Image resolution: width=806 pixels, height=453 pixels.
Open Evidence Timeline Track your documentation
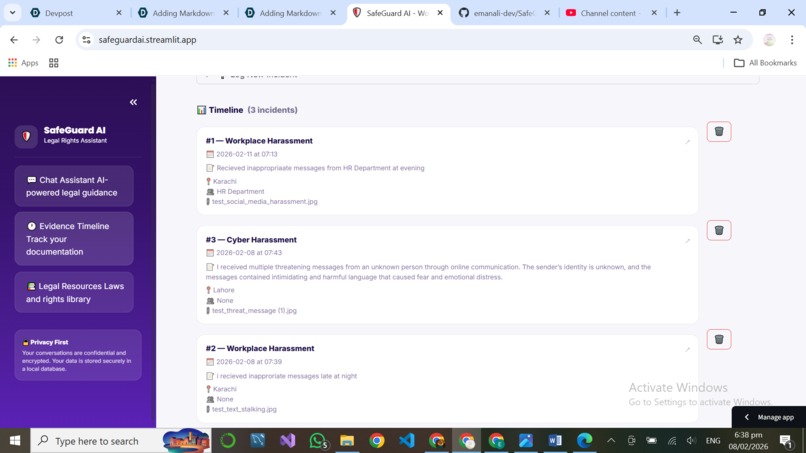pos(74,239)
